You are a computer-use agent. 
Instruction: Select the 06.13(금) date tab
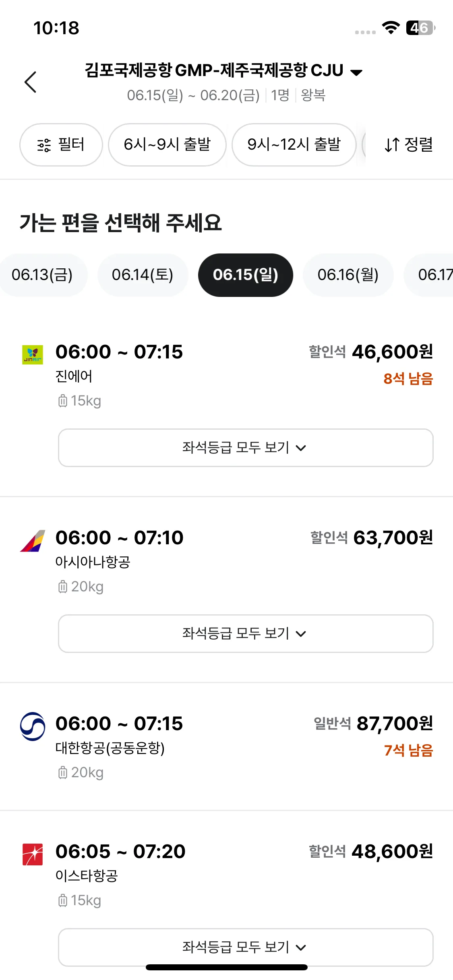point(42,275)
